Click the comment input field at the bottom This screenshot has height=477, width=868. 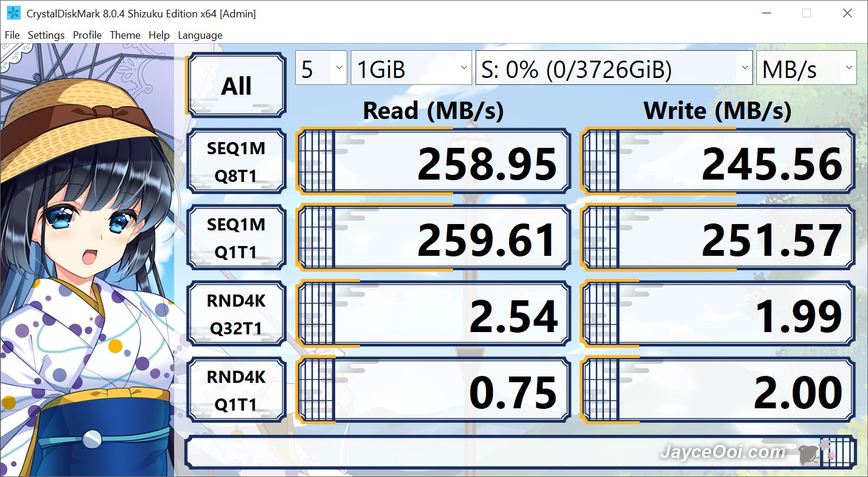tap(520, 452)
